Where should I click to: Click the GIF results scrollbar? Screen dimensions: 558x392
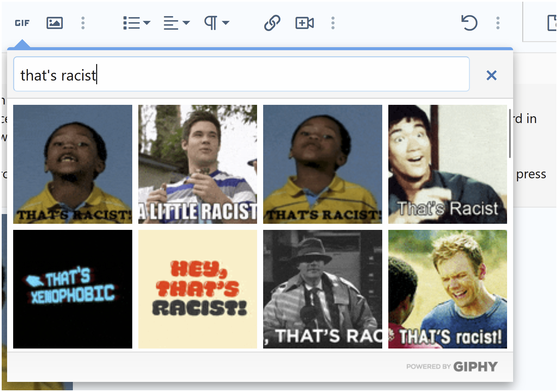pos(510,133)
